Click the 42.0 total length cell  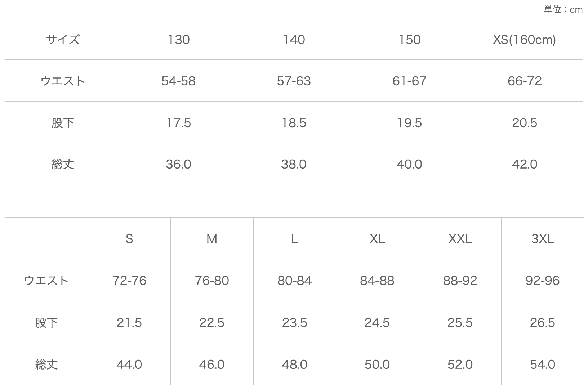click(x=524, y=164)
